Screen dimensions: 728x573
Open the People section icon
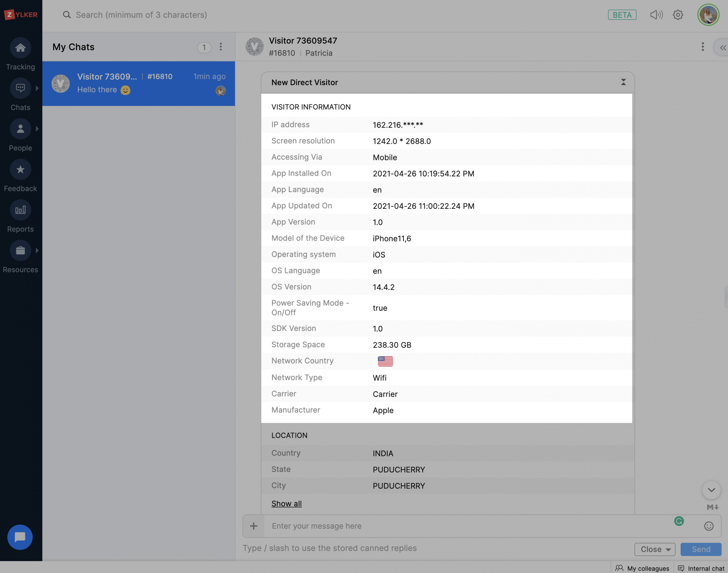(20, 129)
